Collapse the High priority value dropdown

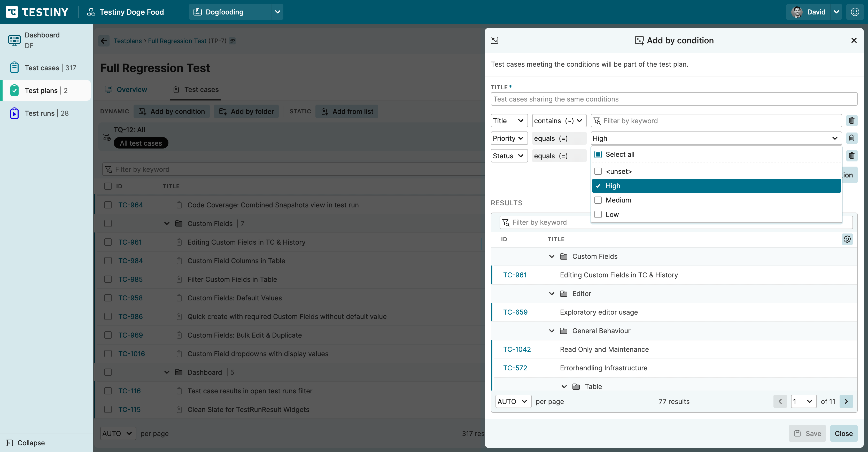pyautogui.click(x=835, y=138)
